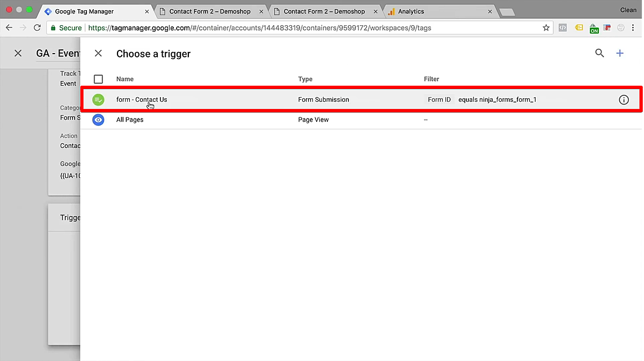Select the All Pages trigger
This screenshot has width=644, height=361.
click(x=361, y=120)
